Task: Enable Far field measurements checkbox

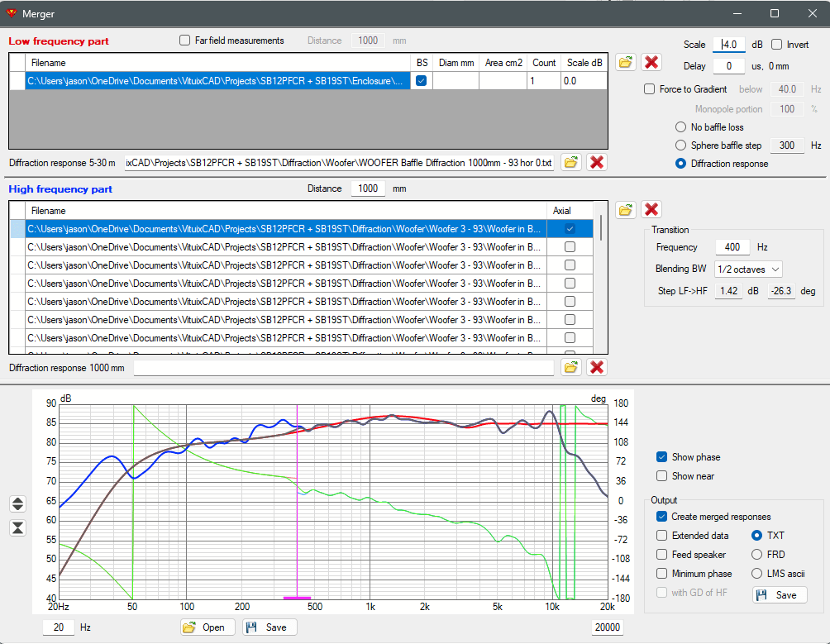Action: [184, 41]
